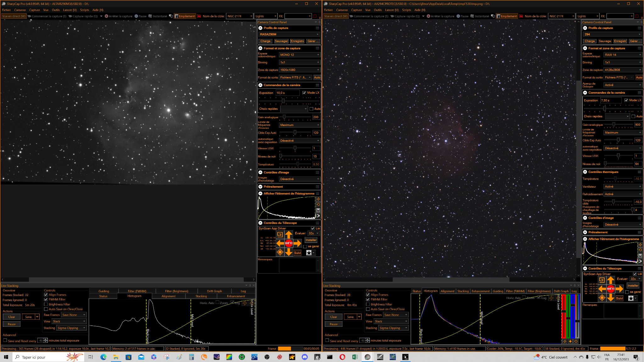
Task: Toggle Mode LX checkbox in left window
Action: (304, 93)
